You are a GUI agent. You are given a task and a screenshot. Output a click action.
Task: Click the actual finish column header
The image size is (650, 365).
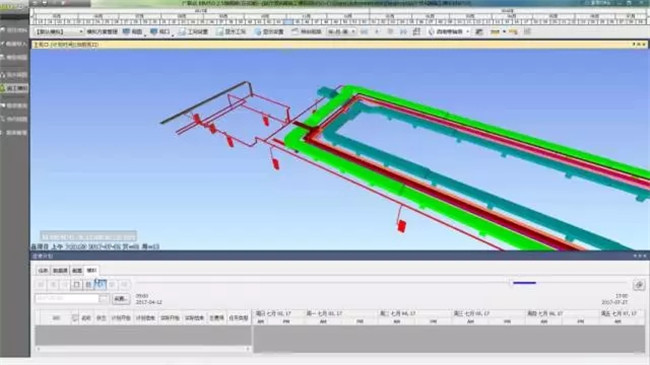194,318
